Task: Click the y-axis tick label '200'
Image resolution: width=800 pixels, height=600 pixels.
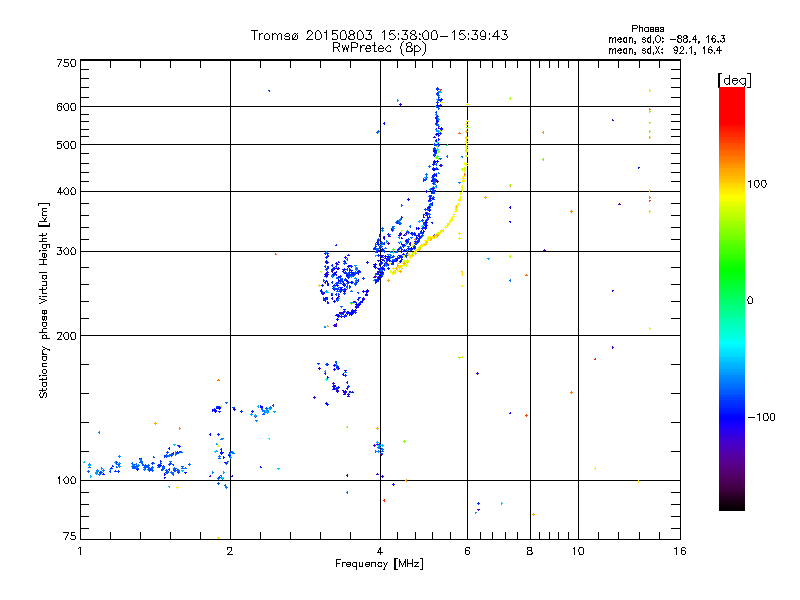Action: (66, 336)
